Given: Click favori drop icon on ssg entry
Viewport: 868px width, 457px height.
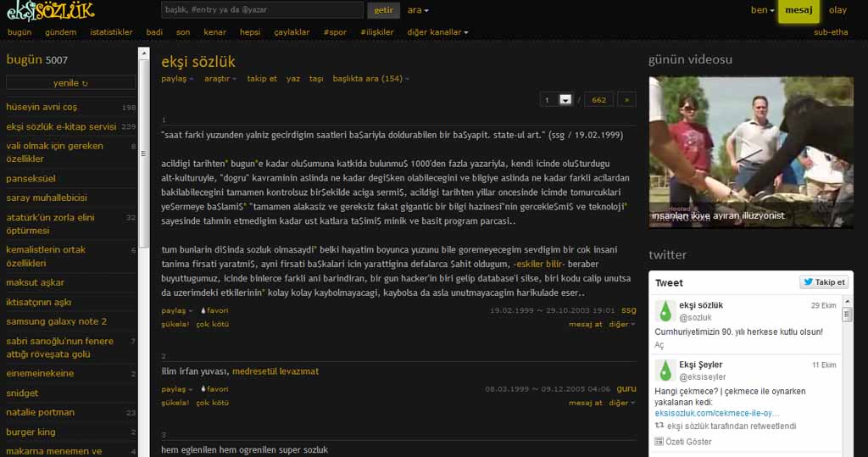Looking at the screenshot, I should point(203,311).
